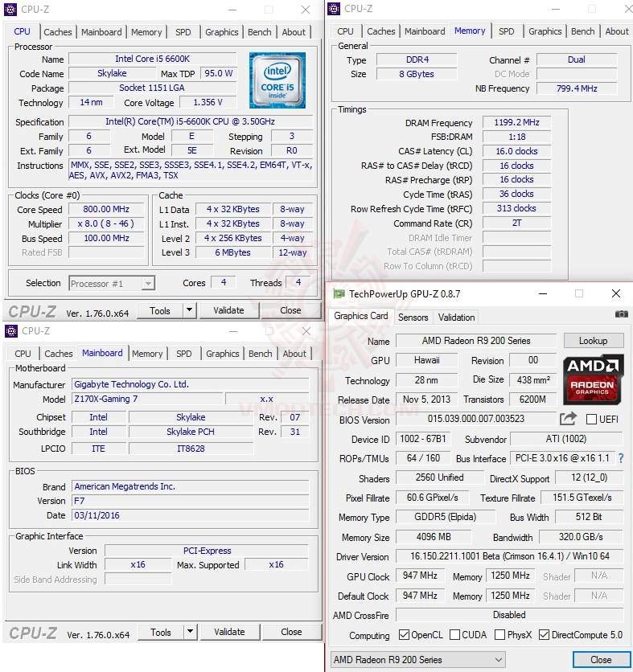
Task: Switch to Caches tab in top-left CPU-Z window
Action: pos(57,32)
